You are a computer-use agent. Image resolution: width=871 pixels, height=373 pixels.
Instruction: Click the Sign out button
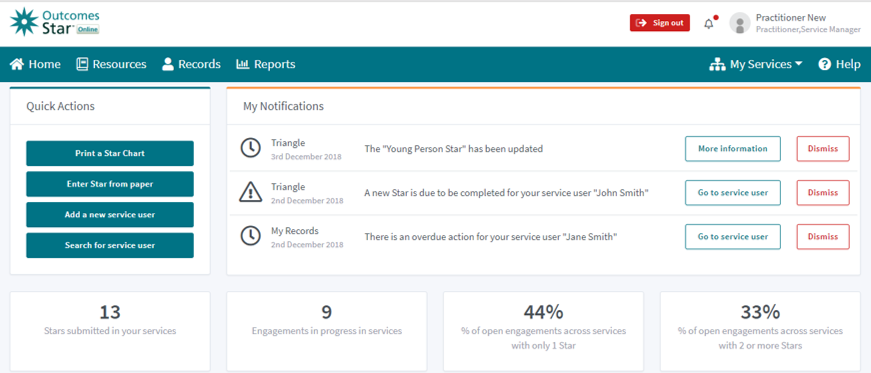660,23
